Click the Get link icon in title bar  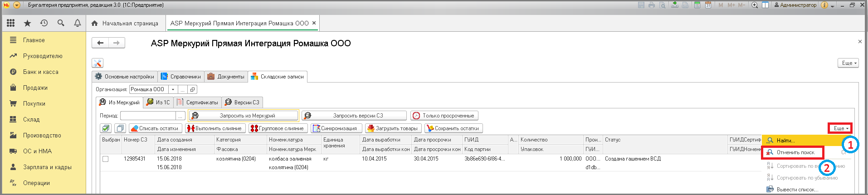click(x=675, y=5)
